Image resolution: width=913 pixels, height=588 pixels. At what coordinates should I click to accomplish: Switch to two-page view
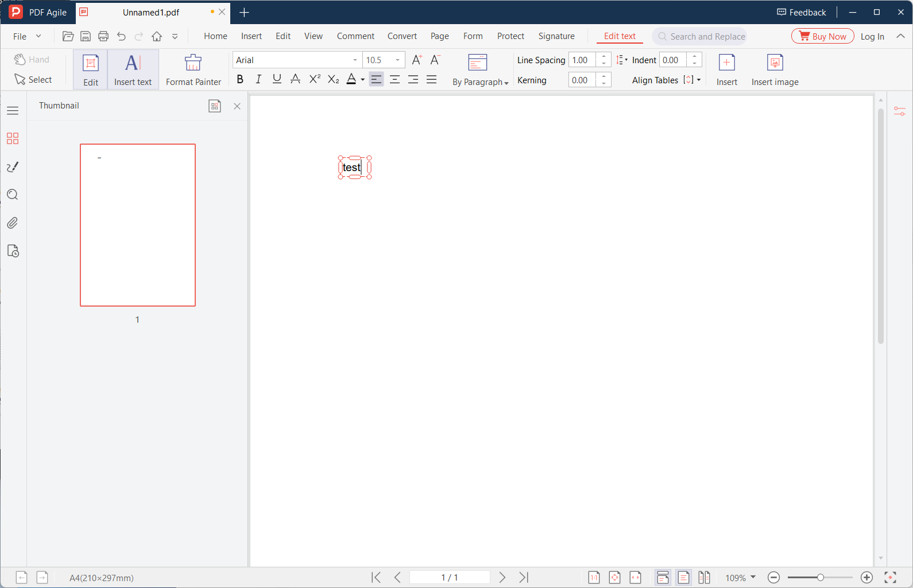coord(704,578)
